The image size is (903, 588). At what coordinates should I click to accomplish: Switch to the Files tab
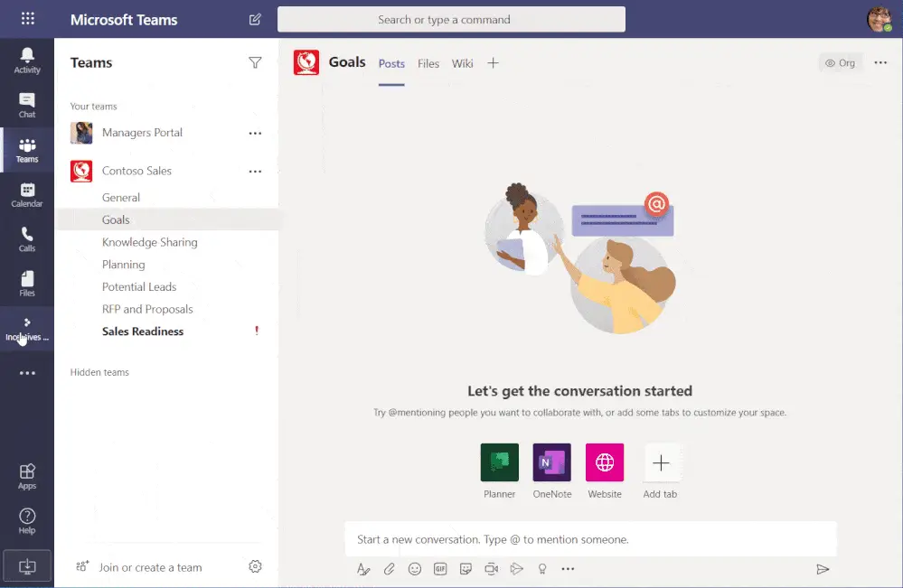(428, 63)
